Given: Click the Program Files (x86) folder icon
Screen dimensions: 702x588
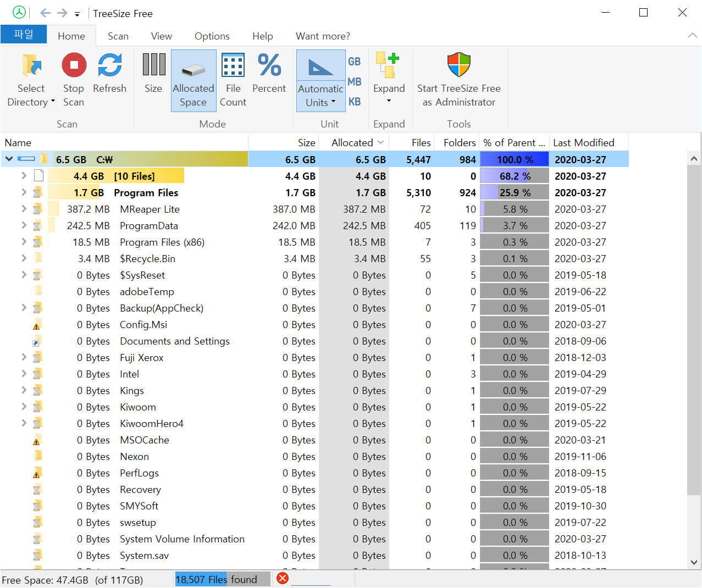Looking at the screenshot, I should 37,242.
